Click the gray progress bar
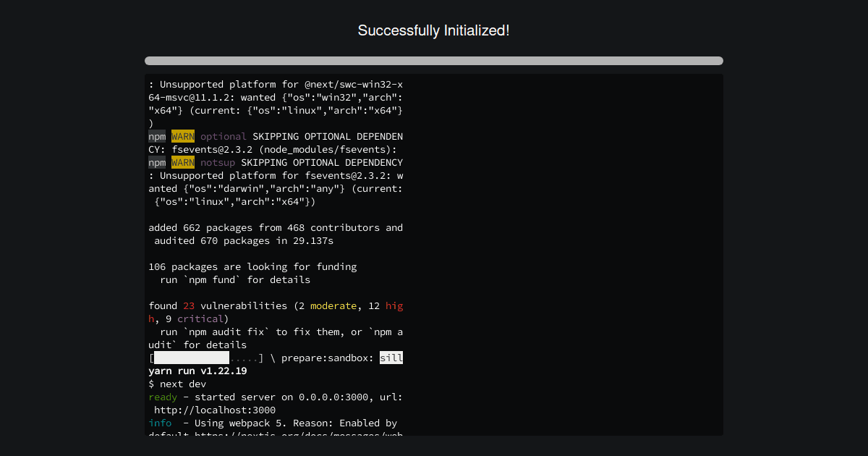Viewport: 868px width, 456px height. 434,61
